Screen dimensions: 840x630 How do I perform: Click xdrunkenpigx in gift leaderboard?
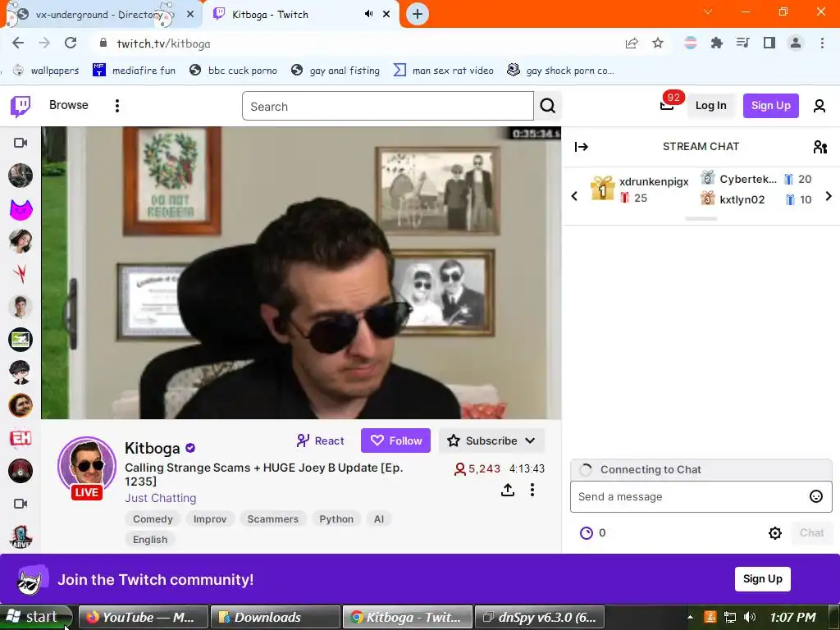pos(654,181)
